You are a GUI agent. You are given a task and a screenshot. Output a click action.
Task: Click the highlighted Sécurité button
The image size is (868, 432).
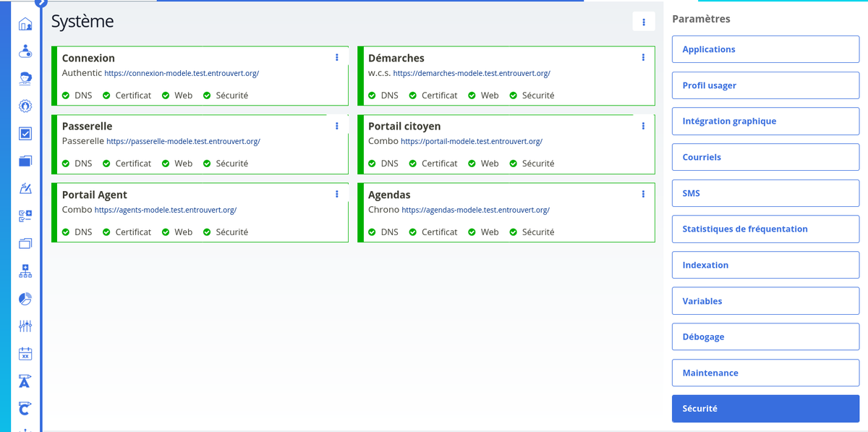pyautogui.click(x=765, y=408)
